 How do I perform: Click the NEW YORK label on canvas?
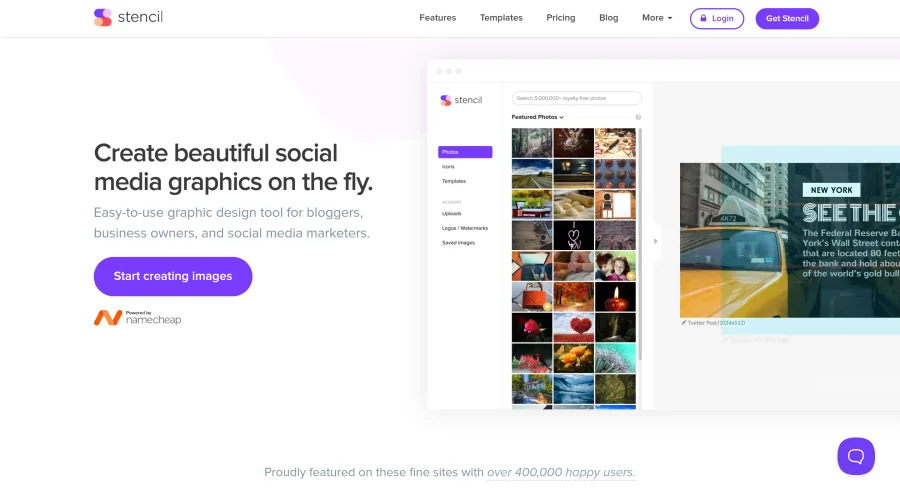pos(831,190)
